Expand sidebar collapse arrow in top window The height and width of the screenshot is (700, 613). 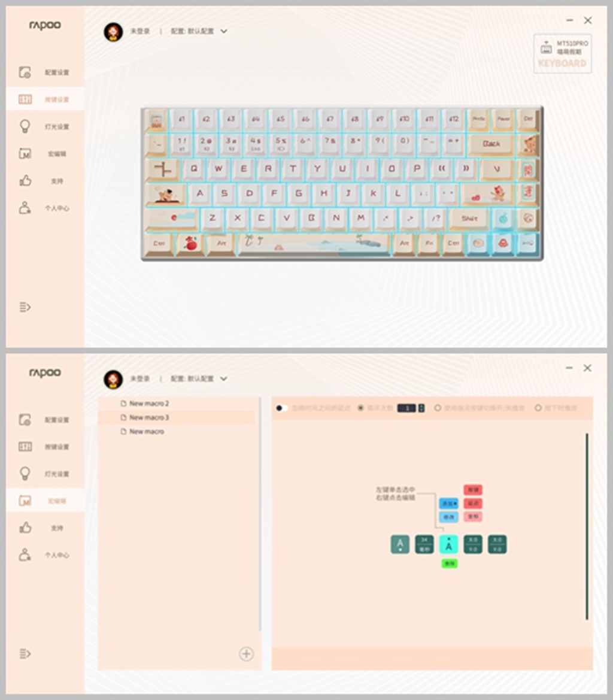(x=25, y=307)
